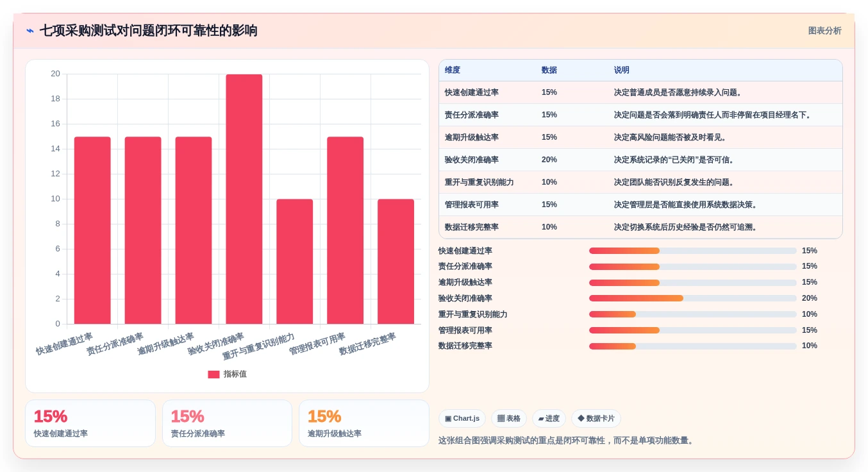Select the 责任分派准确率 table row name
868x472 pixels.
pos(472,115)
